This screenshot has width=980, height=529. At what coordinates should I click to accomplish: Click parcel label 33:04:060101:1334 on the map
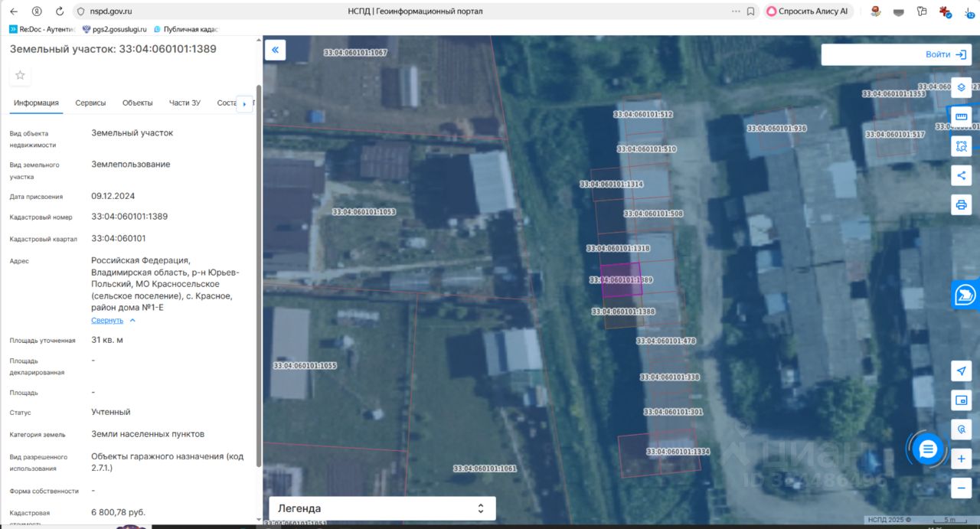(x=678, y=452)
